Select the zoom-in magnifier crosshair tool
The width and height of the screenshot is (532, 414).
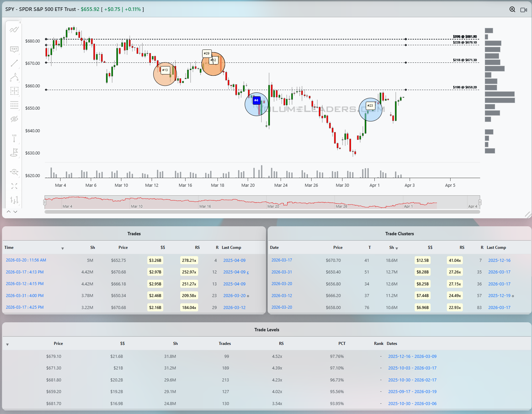(14, 172)
